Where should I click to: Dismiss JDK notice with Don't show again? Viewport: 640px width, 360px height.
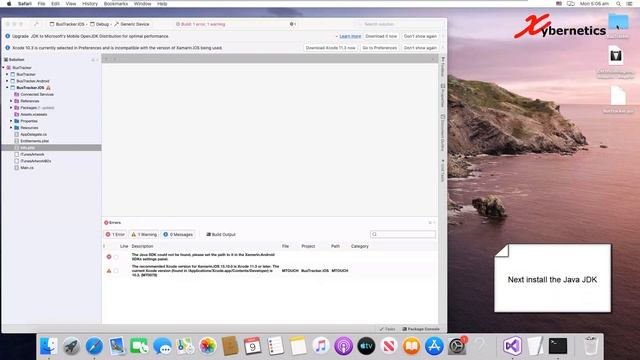[420, 36]
